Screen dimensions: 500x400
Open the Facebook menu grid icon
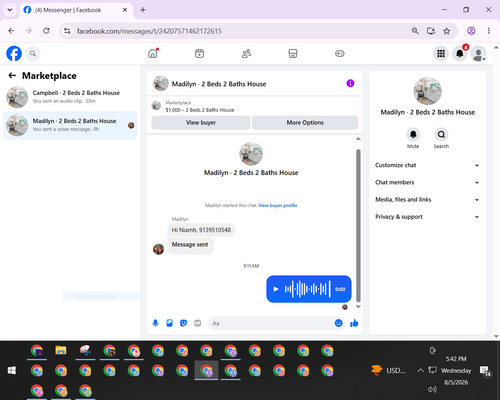coord(441,53)
